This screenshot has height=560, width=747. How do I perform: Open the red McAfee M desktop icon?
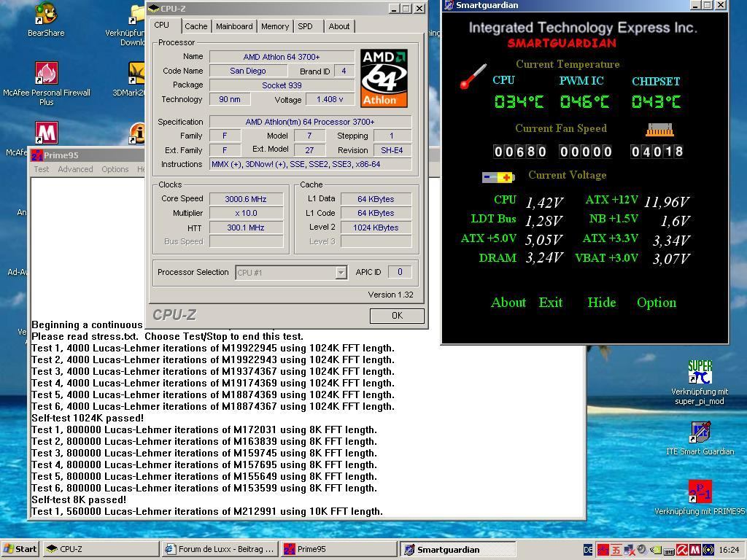(46, 133)
